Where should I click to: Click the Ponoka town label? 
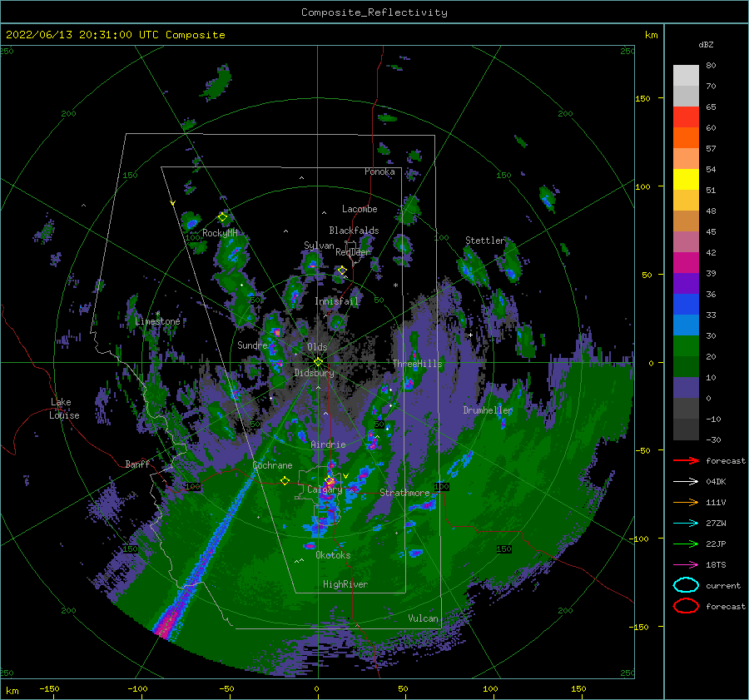tap(379, 171)
